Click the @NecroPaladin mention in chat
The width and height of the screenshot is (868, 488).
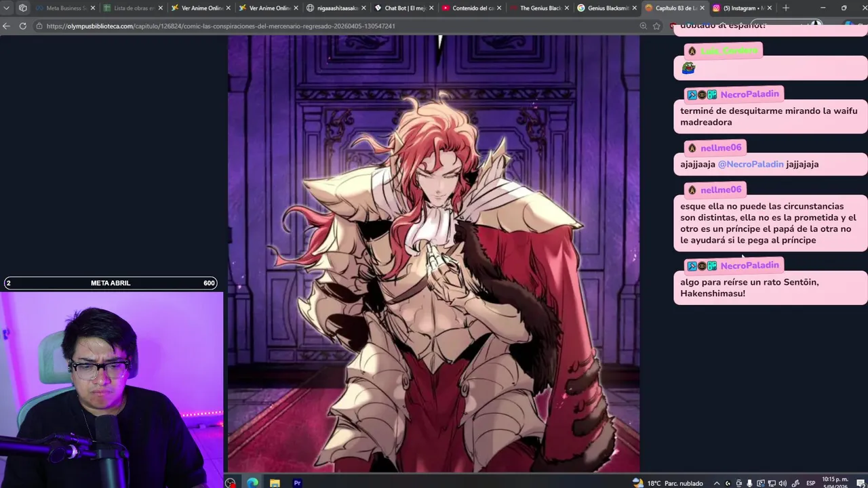pyautogui.click(x=751, y=164)
